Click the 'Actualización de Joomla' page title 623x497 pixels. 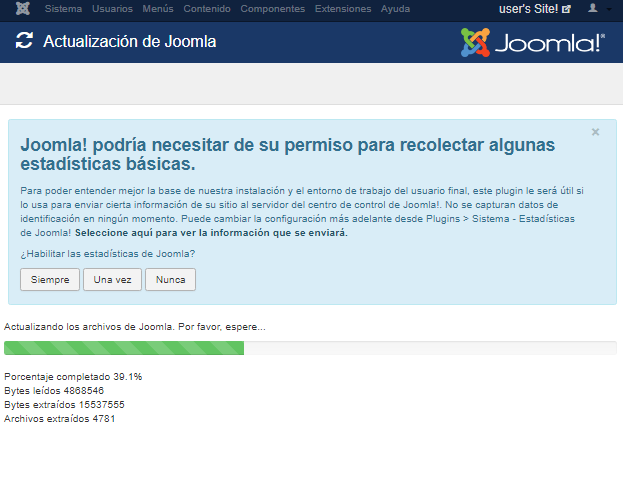click(x=130, y=42)
